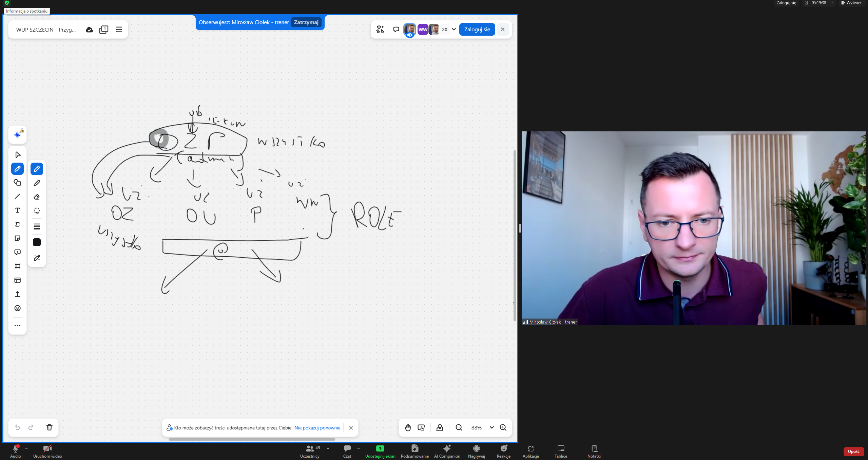This screenshot has height=460, width=868.
Task: Click the Delete trash icon
Action: point(49,427)
